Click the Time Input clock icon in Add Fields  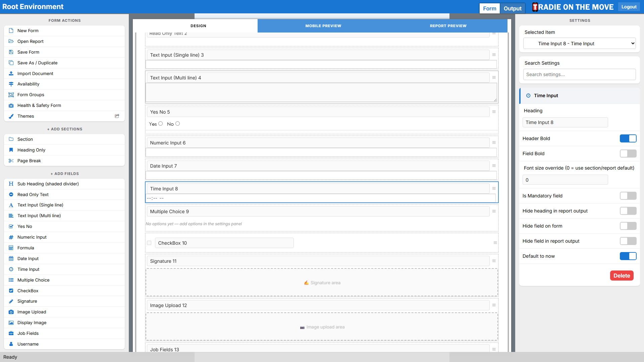click(11, 269)
